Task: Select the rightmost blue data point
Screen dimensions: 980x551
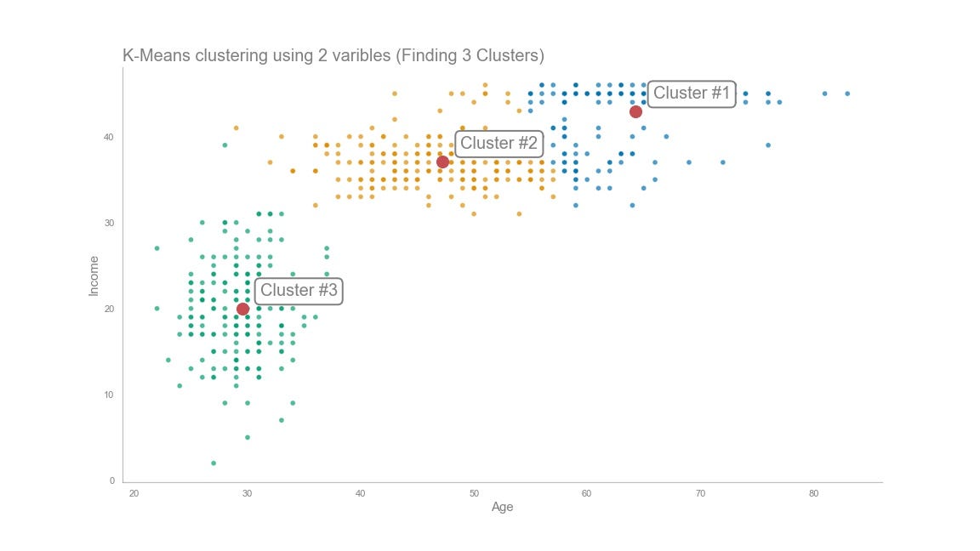Action: coord(847,94)
